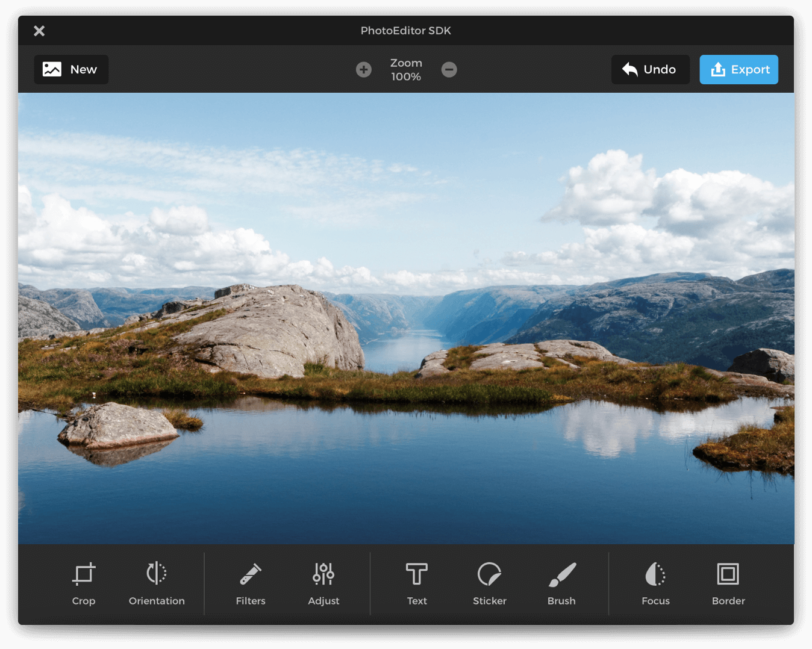Open the Crop tool
This screenshot has height=649, width=812.
coord(84,584)
